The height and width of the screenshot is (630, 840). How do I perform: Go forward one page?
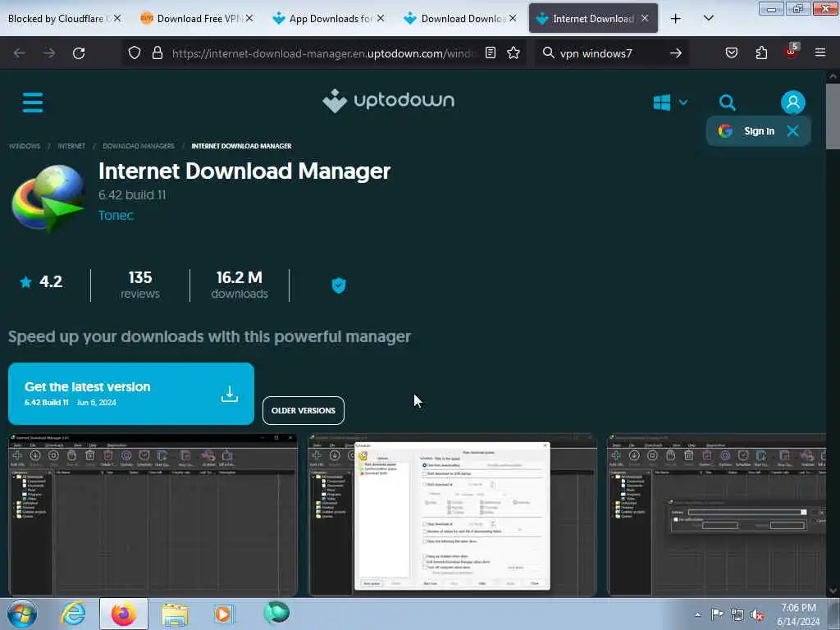pyautogui.click(x=48, y=53)
